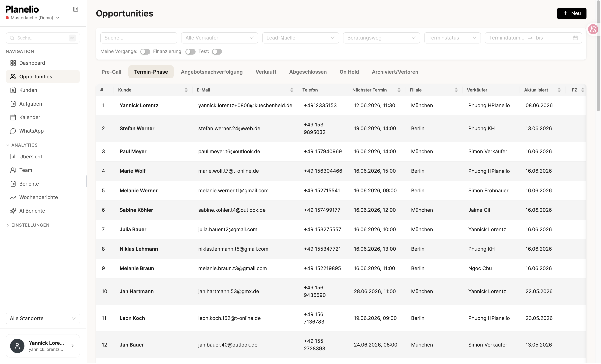The image size is (601, 364).
Task: Open the Kalender calendar icon
Action: click(13, 117)
